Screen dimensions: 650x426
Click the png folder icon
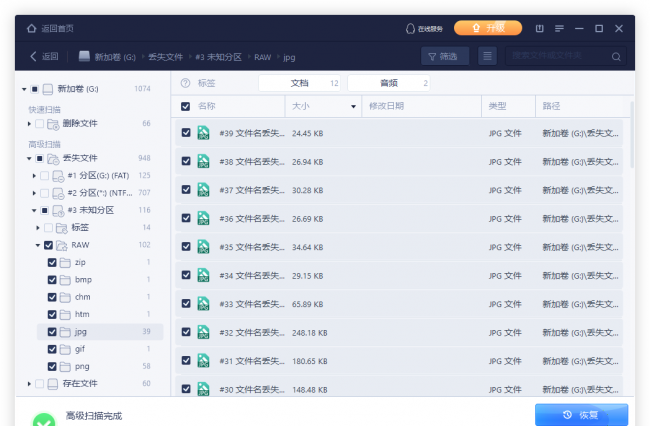[x=65, y=367]
